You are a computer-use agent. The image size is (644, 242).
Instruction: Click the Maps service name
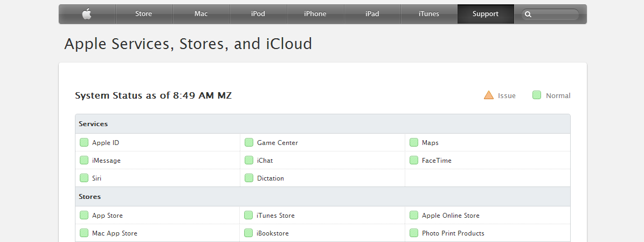(x=430, y=143)
